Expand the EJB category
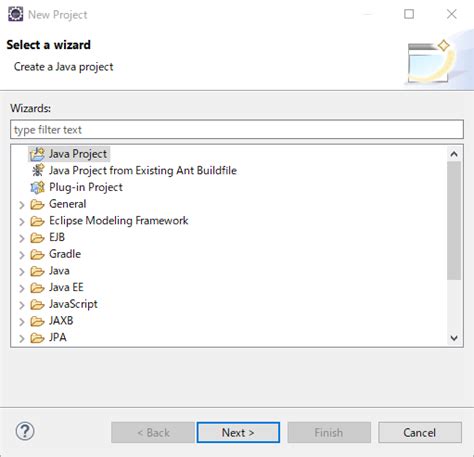Screen dimensions: 474x457 click(22, 238)
